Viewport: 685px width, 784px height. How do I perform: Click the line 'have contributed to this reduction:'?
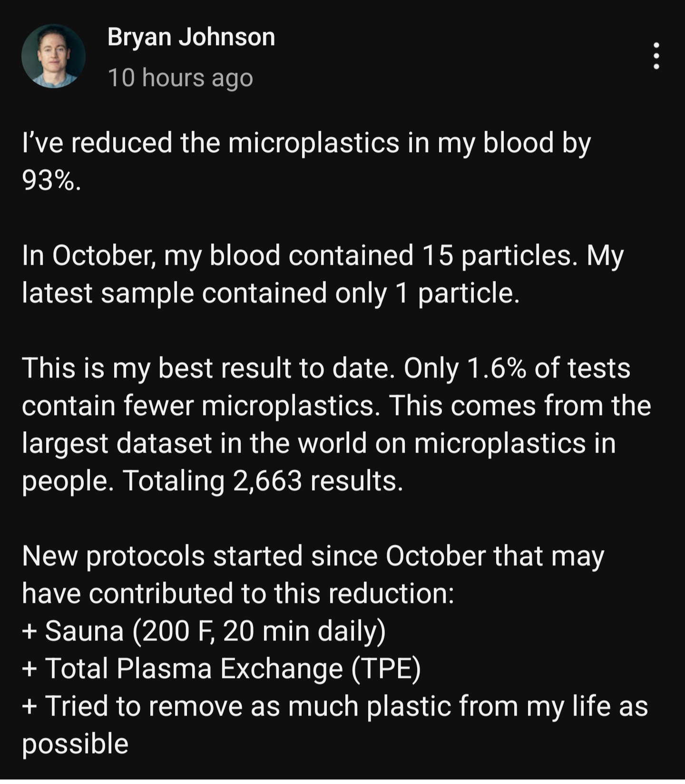coord(238,594)
